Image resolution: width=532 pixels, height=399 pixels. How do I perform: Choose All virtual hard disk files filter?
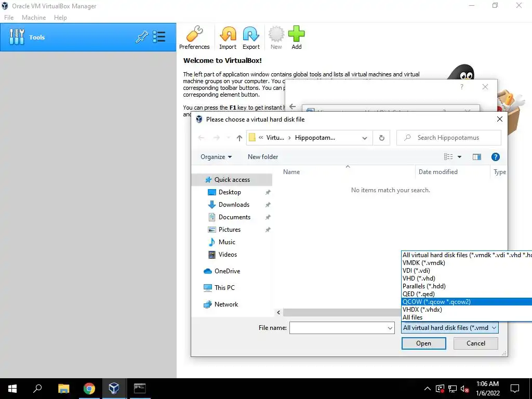point(467,255)
